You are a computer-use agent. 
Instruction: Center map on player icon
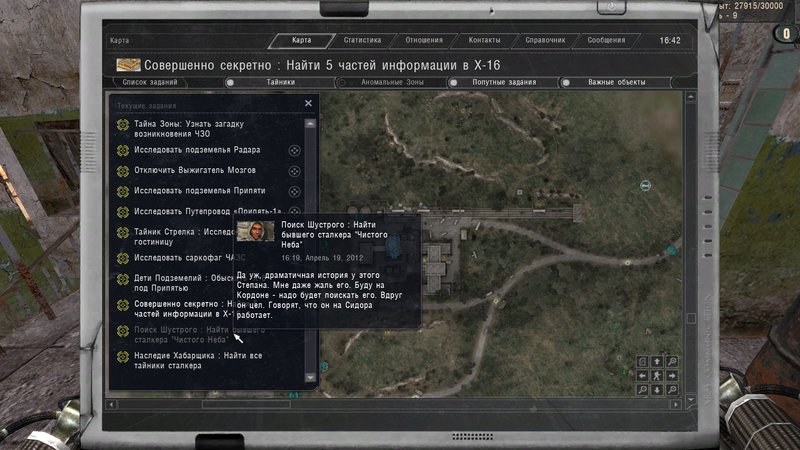point(656,376)
